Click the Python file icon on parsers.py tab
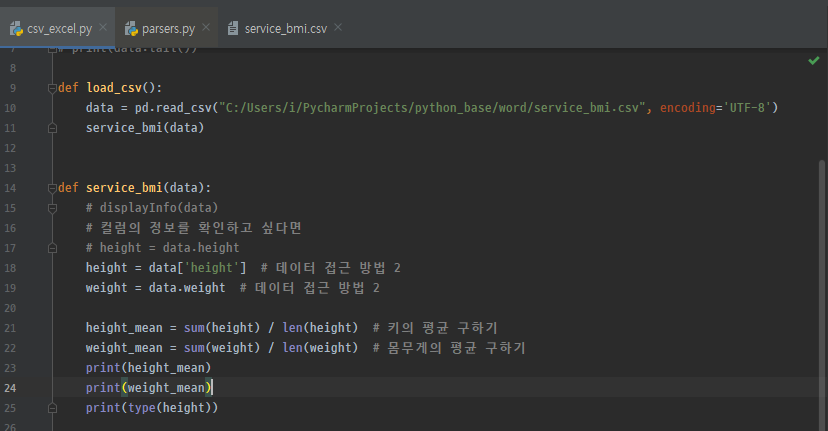The height and width of the screenshot is (431, 828). pos(131,29)
